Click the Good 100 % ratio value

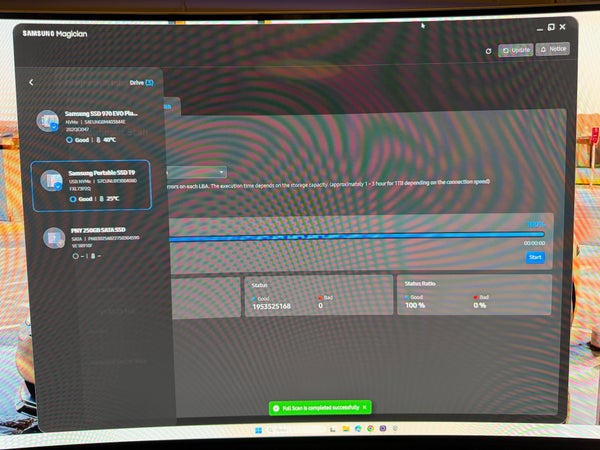click(415, 305)
